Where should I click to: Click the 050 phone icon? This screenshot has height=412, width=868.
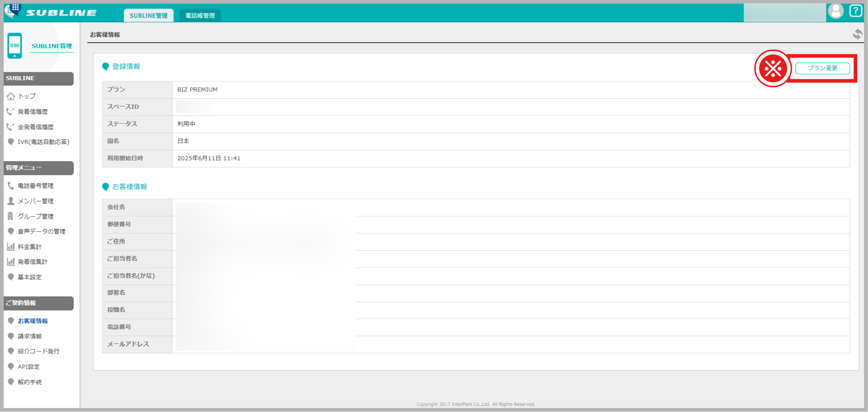pyautogui.click(x=15, y=46)
